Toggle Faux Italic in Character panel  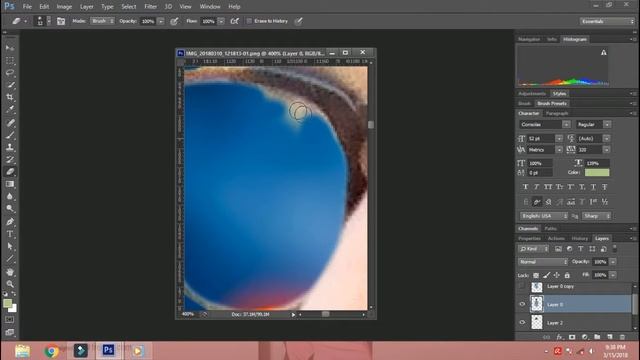click(536, 187)
